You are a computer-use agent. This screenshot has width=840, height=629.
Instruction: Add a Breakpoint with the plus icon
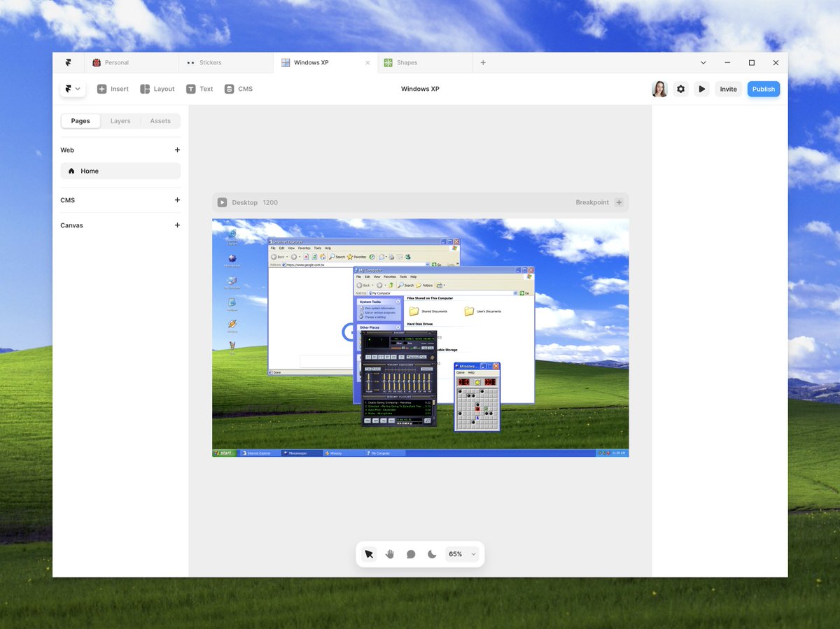[x=619, y=202]
